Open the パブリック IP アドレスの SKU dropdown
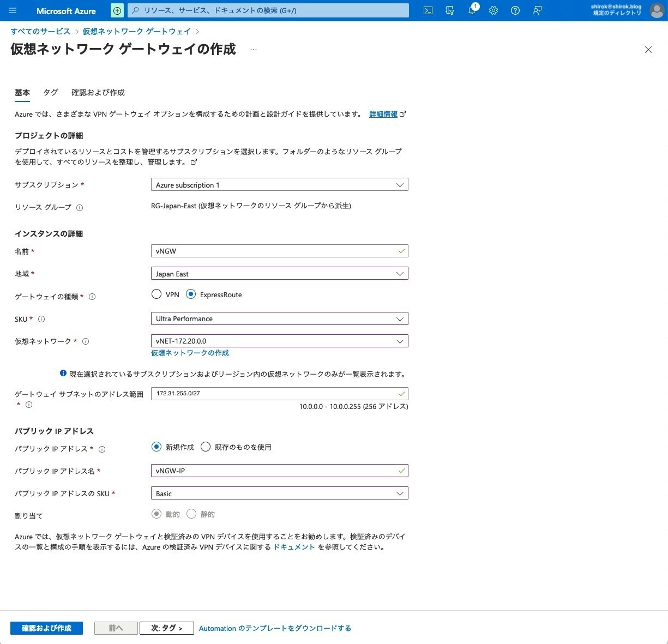 (x=279, y=493)
